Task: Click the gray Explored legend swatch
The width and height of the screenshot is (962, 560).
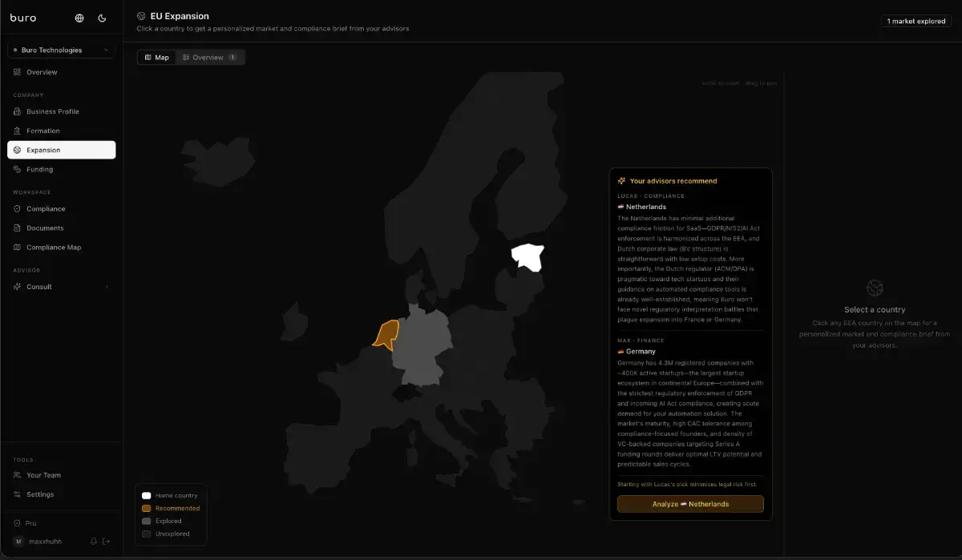Action: click(147, 521)
